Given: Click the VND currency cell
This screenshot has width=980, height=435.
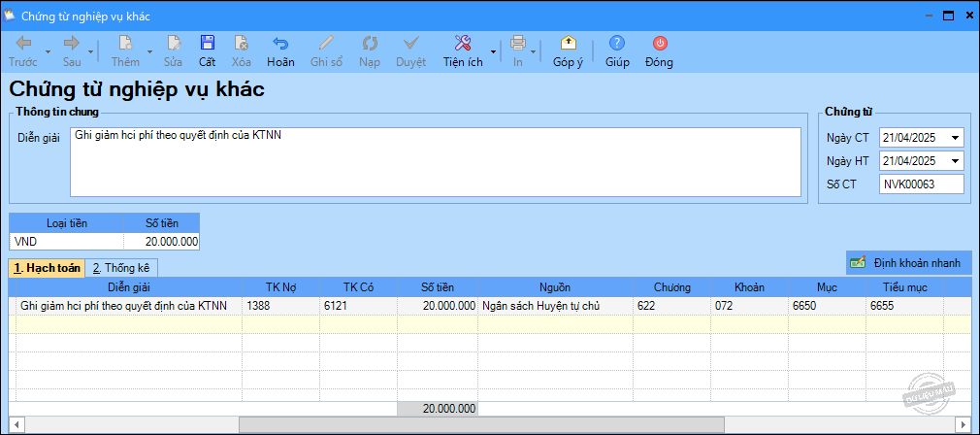Looking at the screenshot, I should click(67, 241).
